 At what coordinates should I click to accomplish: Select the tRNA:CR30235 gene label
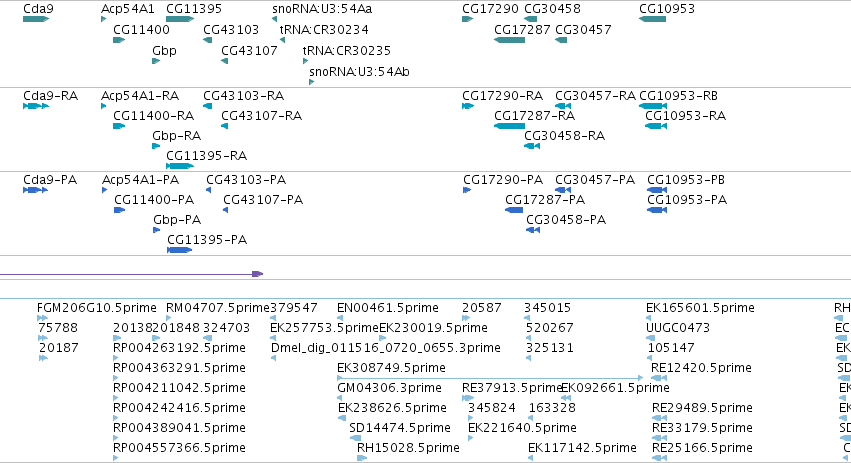pos(347,50)
